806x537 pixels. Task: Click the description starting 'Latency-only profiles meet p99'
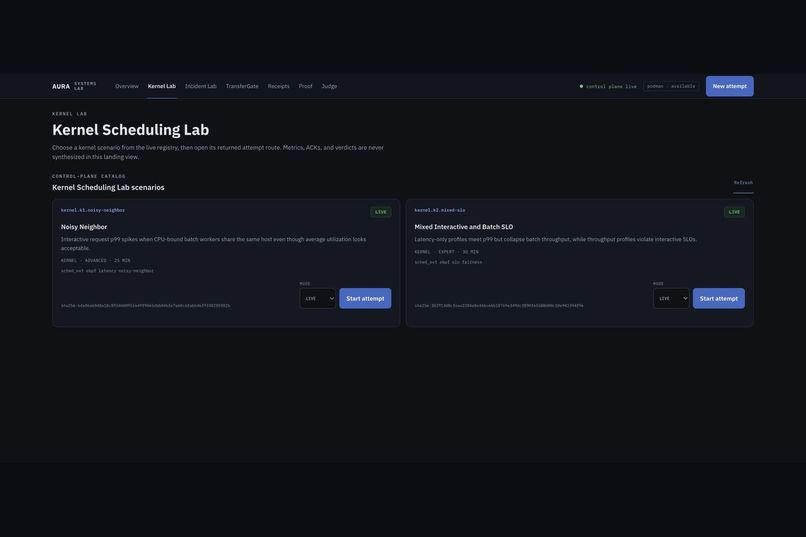pyautogui.click(x=556, y=239)
